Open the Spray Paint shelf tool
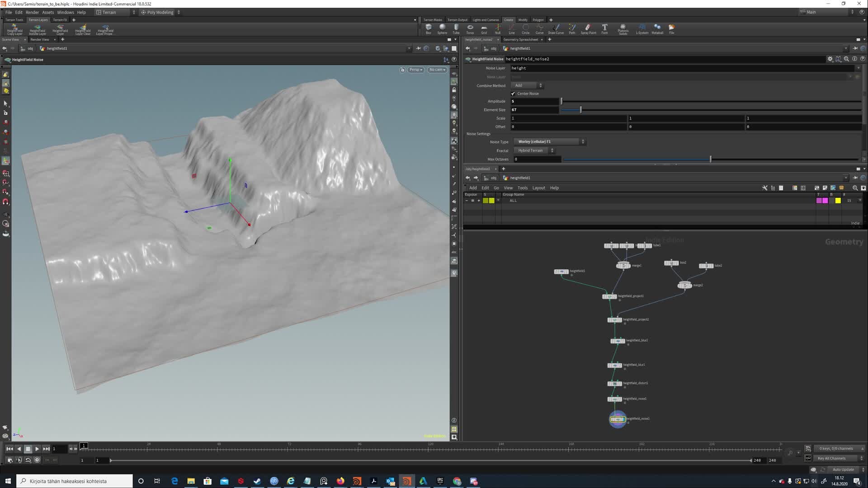This screenshot has height=488, width=868. tap(588, 29)
